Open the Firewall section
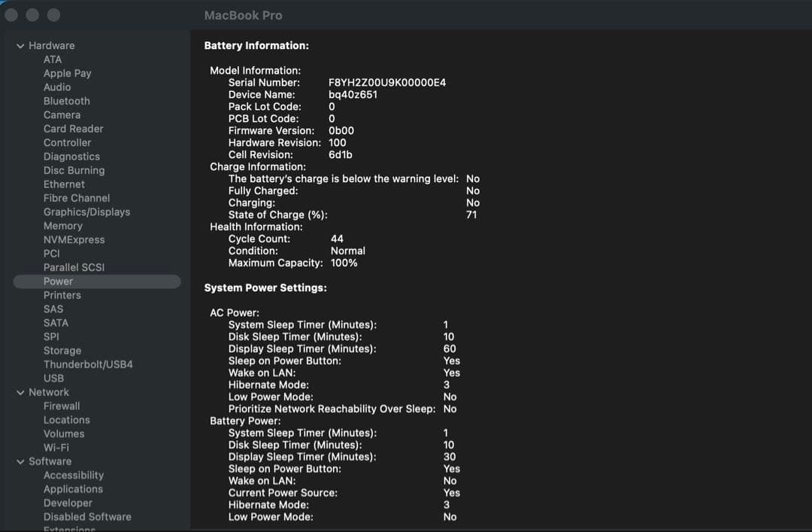This screenshot has height=532, width=812. click(x=61, y=406)
